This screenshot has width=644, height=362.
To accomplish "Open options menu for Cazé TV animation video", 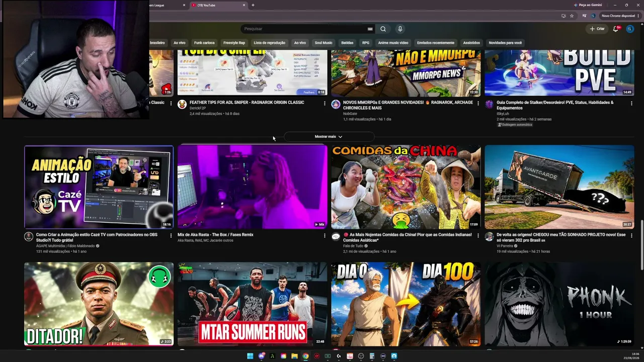I will 171,235.
